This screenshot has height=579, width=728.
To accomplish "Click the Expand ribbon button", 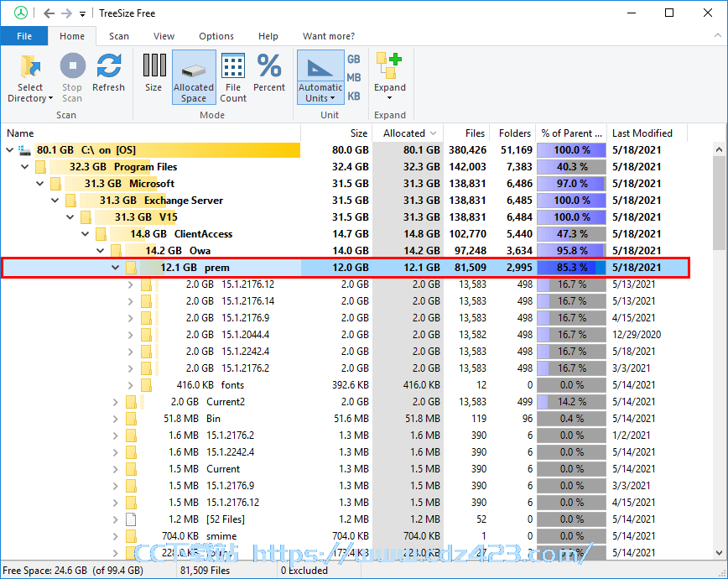I will pyautogui.click(x=389, y=76).
